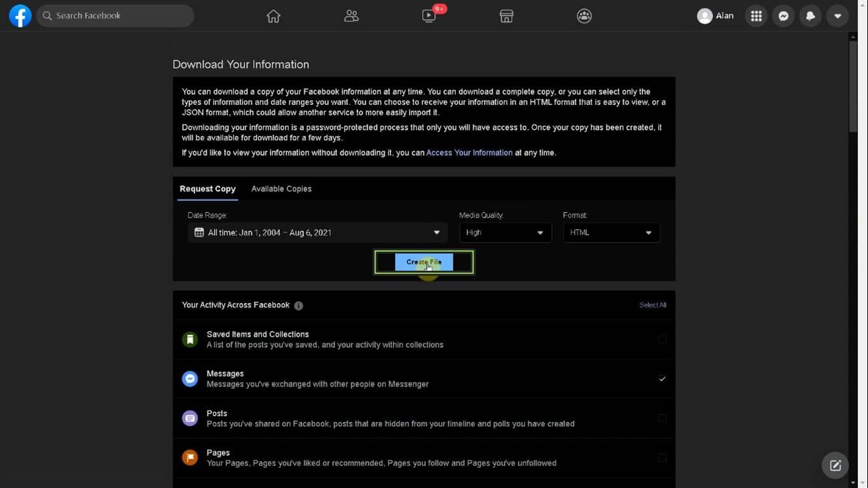Image resolution: width=868 pixels, height=488 pixels.
Task: Click the Posts category icon
Action: (189, 418)
